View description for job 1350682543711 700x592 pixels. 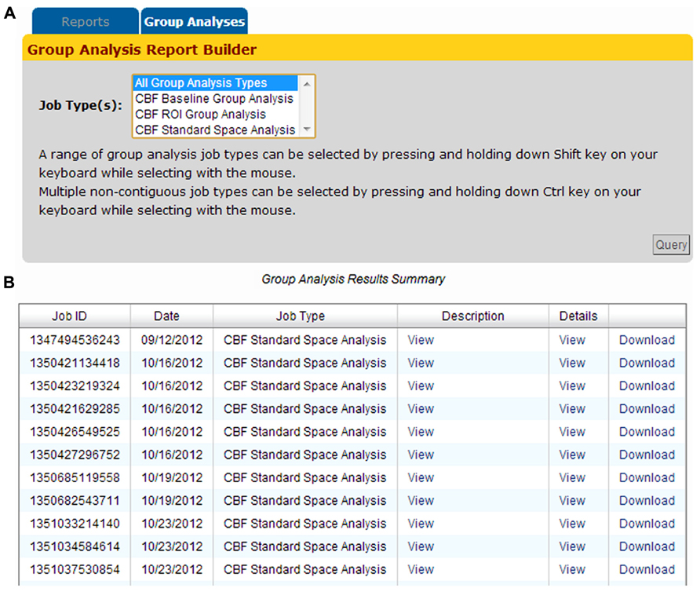pos(421,500)
